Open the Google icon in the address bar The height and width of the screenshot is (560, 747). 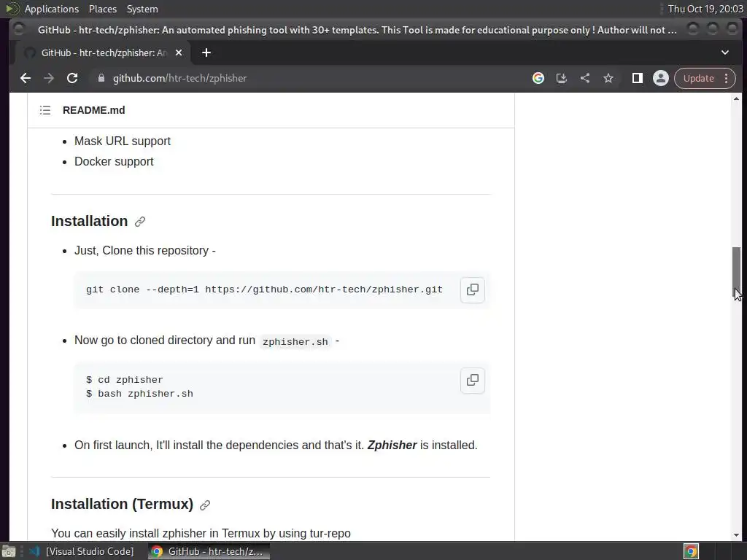[x=538, y=78]
